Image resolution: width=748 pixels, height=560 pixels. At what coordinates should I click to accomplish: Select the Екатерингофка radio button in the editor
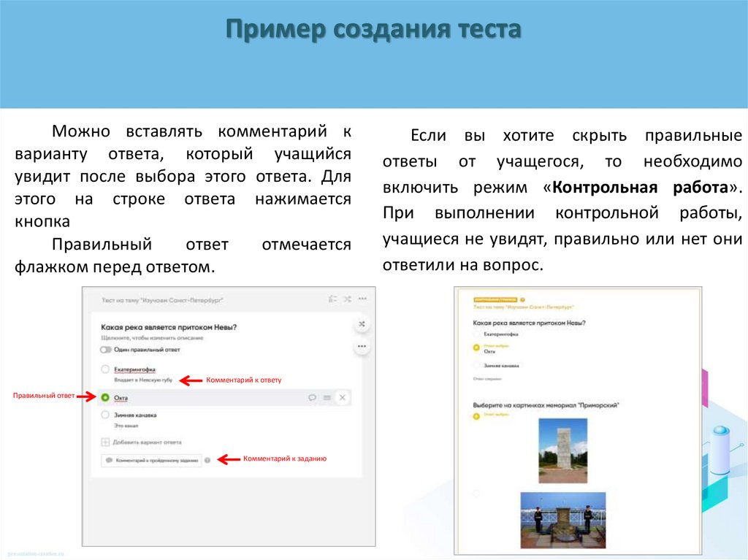[105, 369]
